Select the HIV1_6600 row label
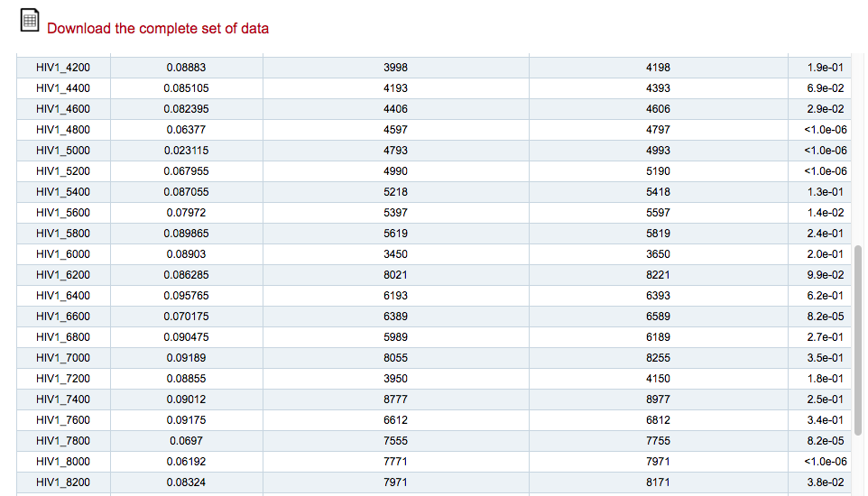Viewport: 868px width, 496px height. [x=63, y=317]
